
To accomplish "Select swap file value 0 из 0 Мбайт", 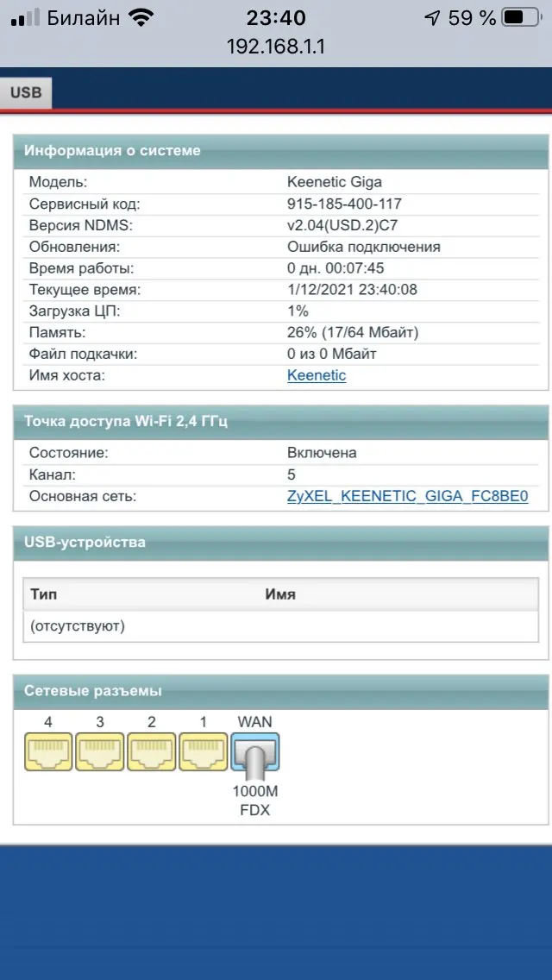I will 332,354.
